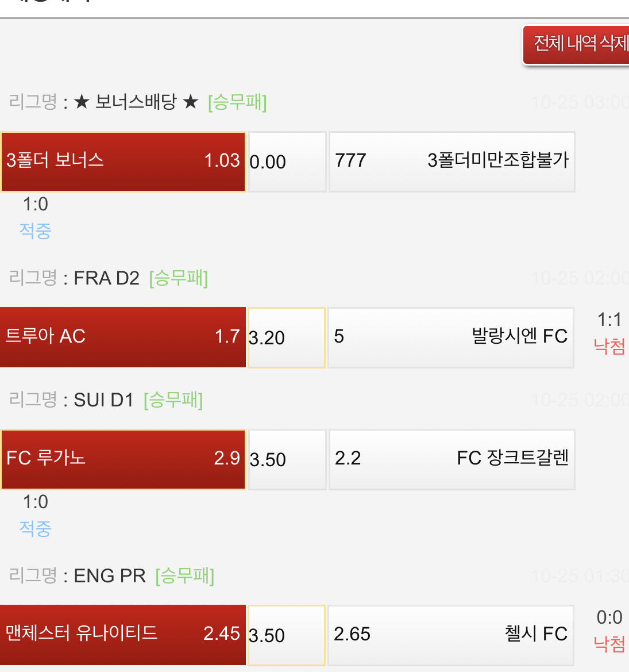The height and width of the screenshot is (672, 629).
Task: Click the 승무패 tag beside 보너스배당
Action: pos(237,102)
